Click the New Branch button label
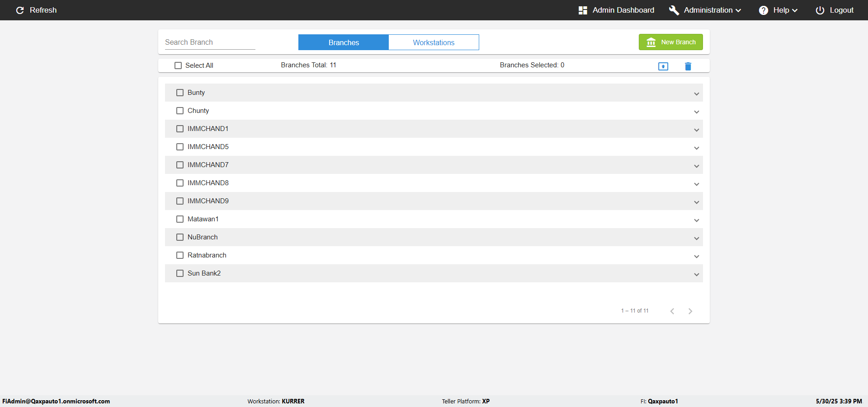 click(678, 42)
